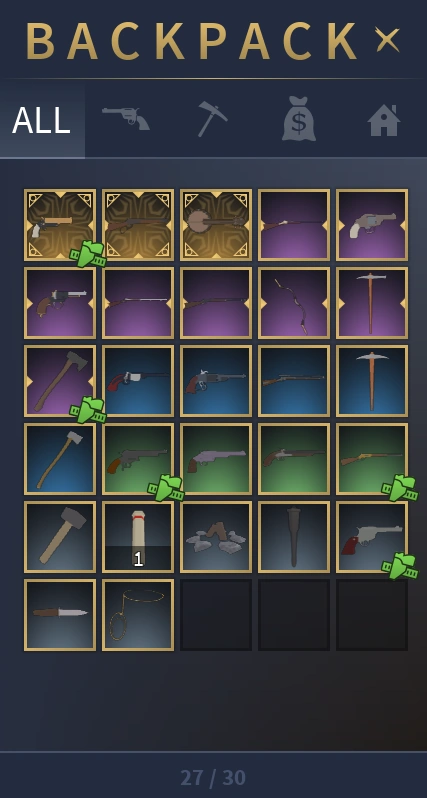The height and width of the screenshot is (798, 427).
Task: Select the purple-tier pickaxe
Action: click(x=372, y=303)
